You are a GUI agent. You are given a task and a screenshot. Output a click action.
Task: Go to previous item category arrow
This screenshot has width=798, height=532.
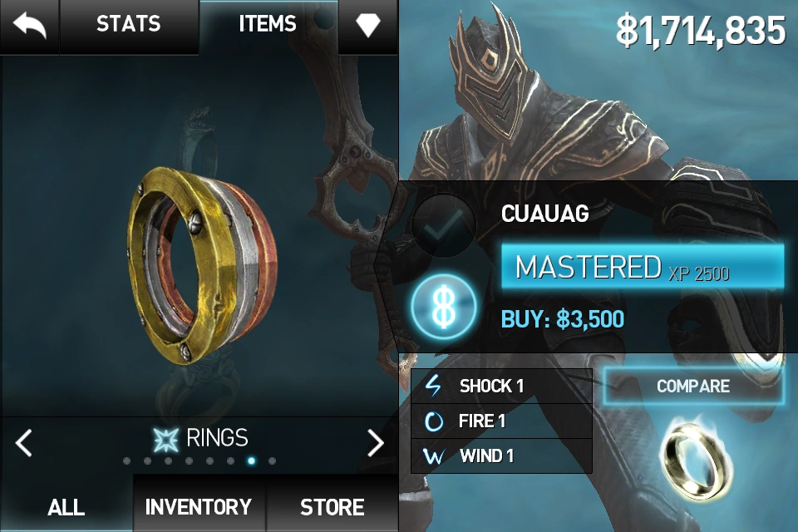pos(23,442)
